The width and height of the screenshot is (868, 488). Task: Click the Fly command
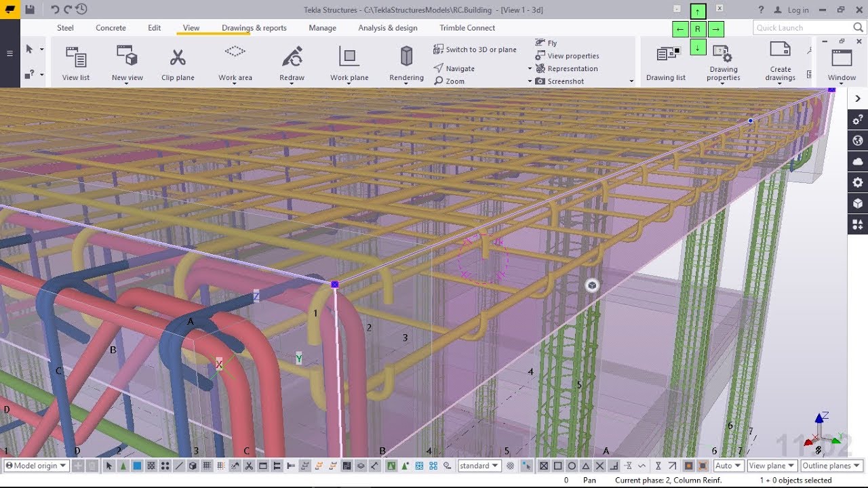[x=545, y=43]
